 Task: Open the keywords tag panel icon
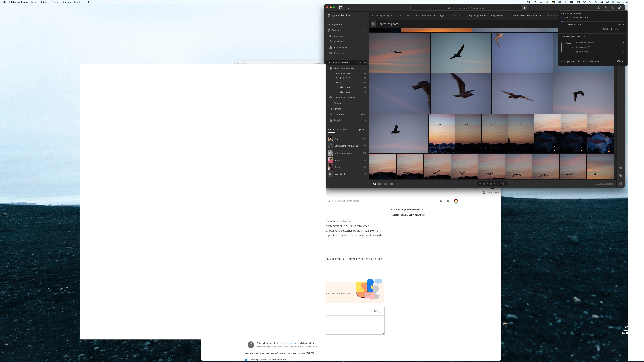pos(621,176)
